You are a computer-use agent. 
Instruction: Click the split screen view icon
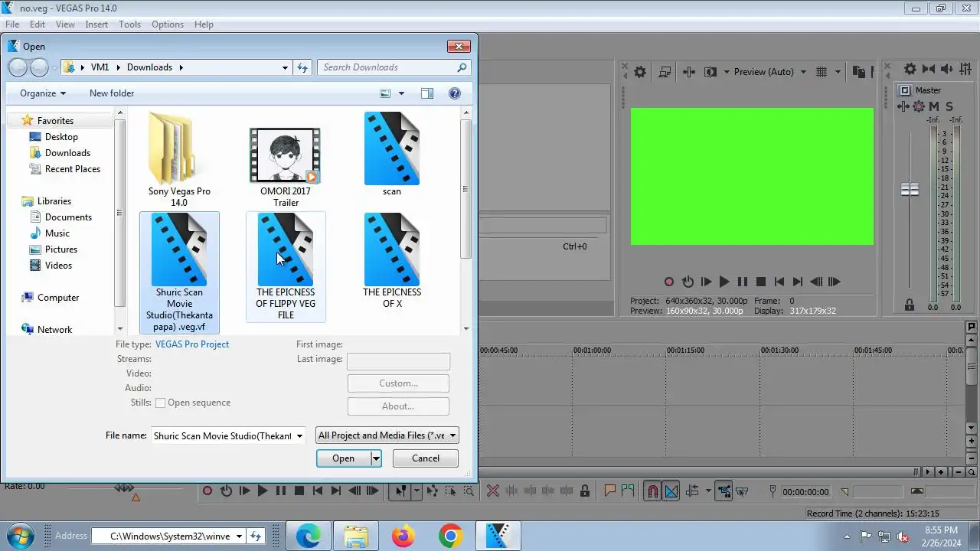[710, 72]
